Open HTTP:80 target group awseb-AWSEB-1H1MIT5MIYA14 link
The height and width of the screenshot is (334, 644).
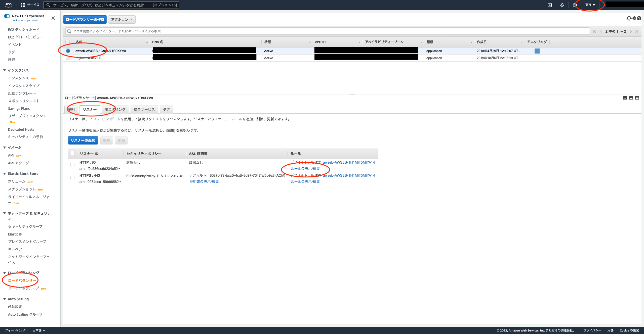click(x=349, y=163)
